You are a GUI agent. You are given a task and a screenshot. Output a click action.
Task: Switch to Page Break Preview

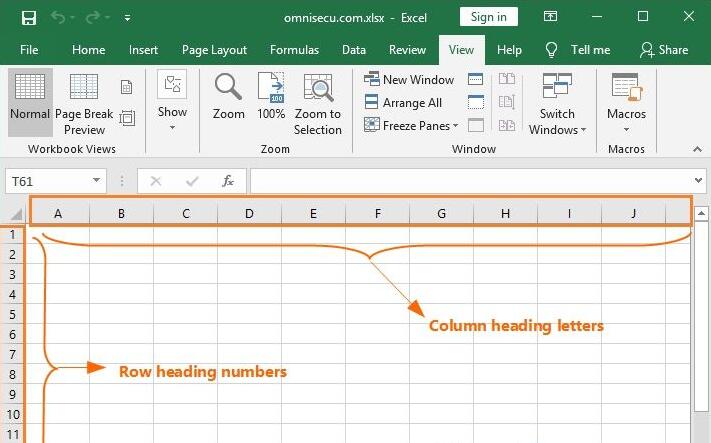pos(84,104)
